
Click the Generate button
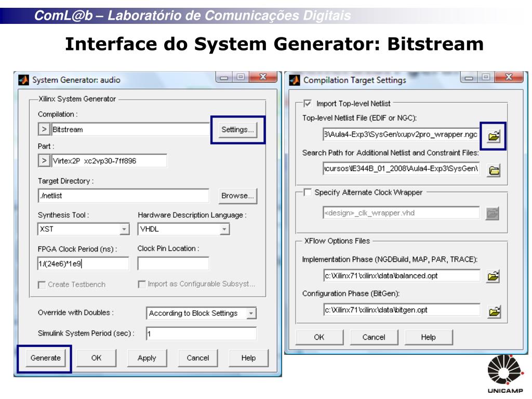[45, 358]
